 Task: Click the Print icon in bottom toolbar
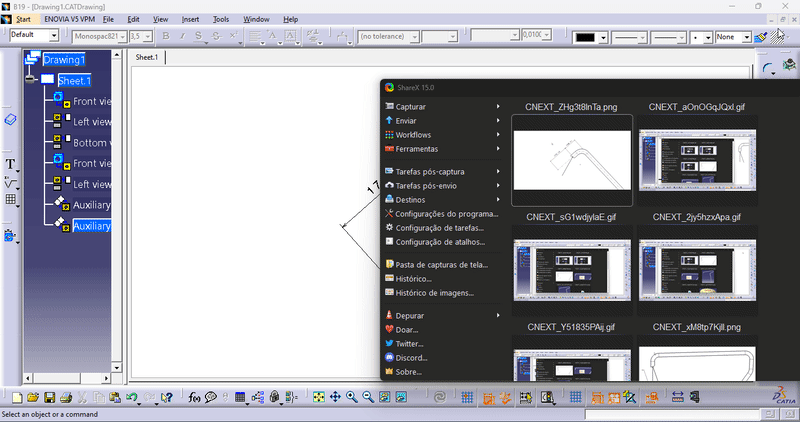click(x=66, y=398)
